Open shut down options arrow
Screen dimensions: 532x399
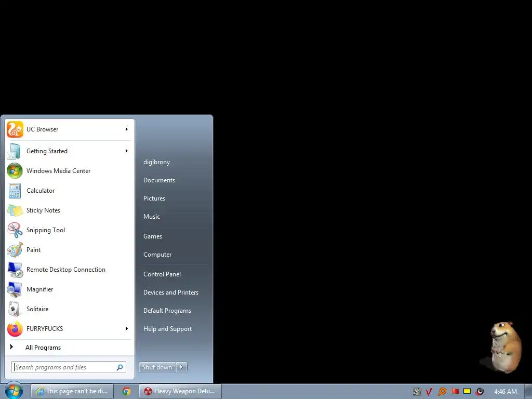point(181,367)
